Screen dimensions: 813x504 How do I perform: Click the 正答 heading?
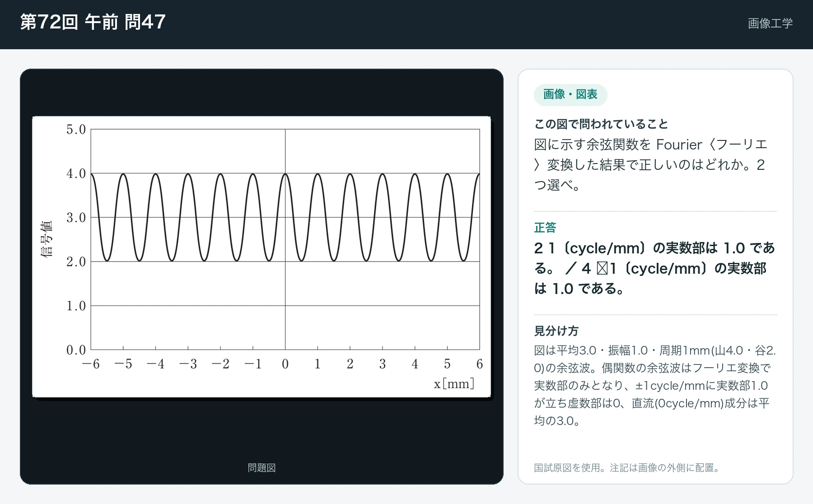pos(545,227)
